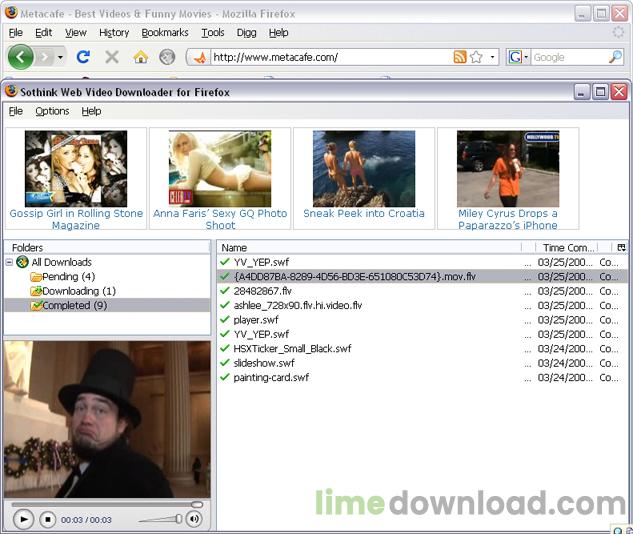The image size is (633, 534).
Task: Mute audio with the speaker button
Action: point(194,519)
